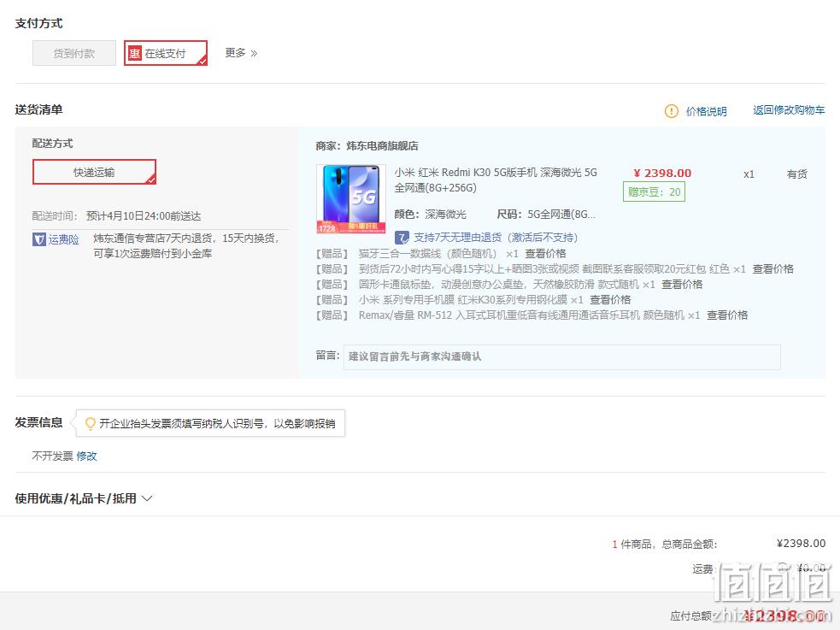This screenshot has height=630, width=840.
Task: Click size value 5G全网通(8G...
Action: click(x=561, y=215)
